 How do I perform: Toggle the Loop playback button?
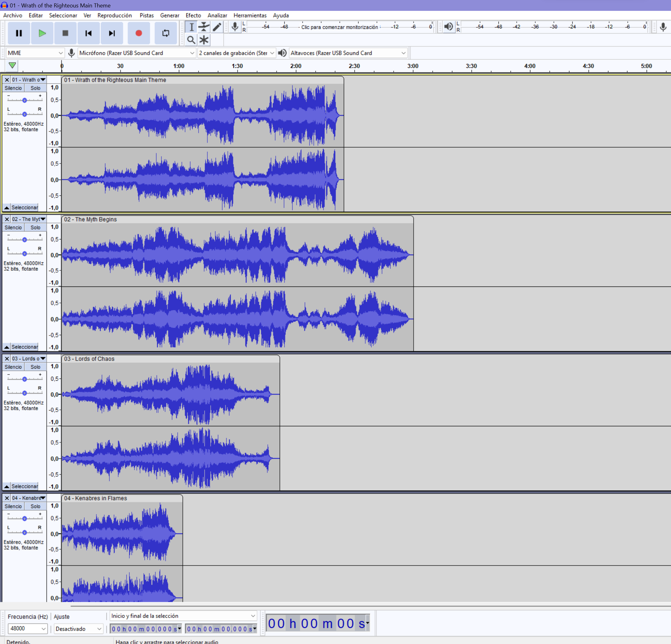[x=166, y=33]
